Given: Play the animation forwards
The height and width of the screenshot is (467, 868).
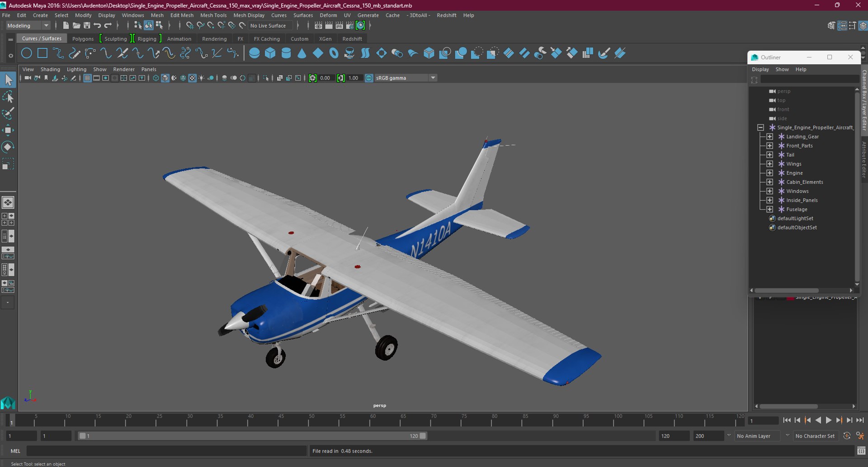Looking at the screenshot, I should [829, 420].
